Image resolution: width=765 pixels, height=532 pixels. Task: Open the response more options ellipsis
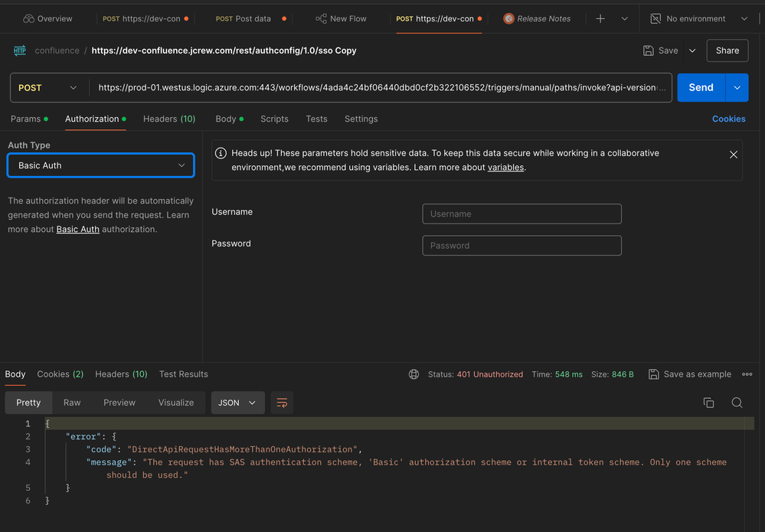[x=747, y=374]
